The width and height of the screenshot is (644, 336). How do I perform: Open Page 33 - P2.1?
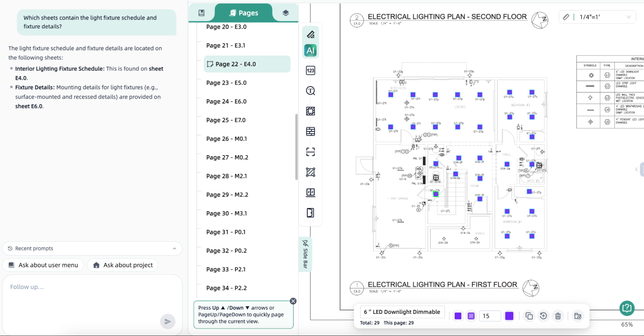point(226,270)
